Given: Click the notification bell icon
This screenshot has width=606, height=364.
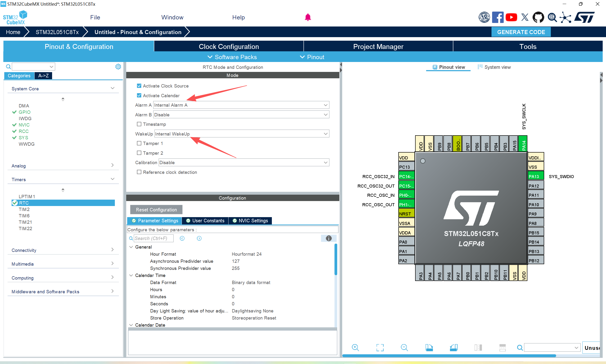Looking at the screenshot, I should pos(308,17).
